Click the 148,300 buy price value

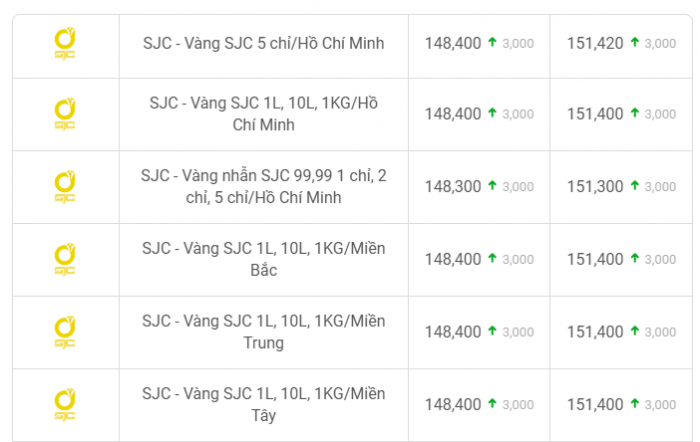(453, 187)
